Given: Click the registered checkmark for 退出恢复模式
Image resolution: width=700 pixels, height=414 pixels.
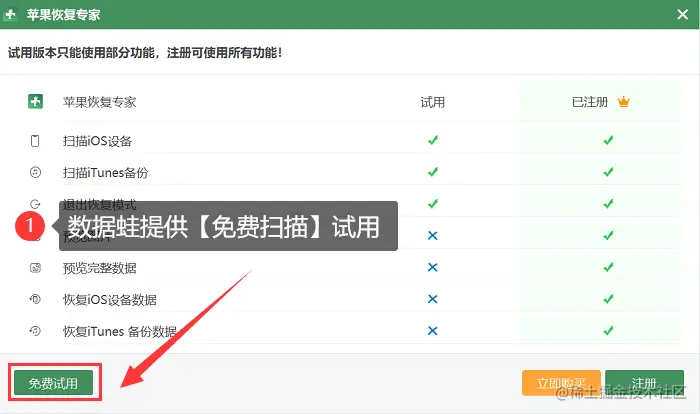Looking at the screenshot, I should click(608, 204).
